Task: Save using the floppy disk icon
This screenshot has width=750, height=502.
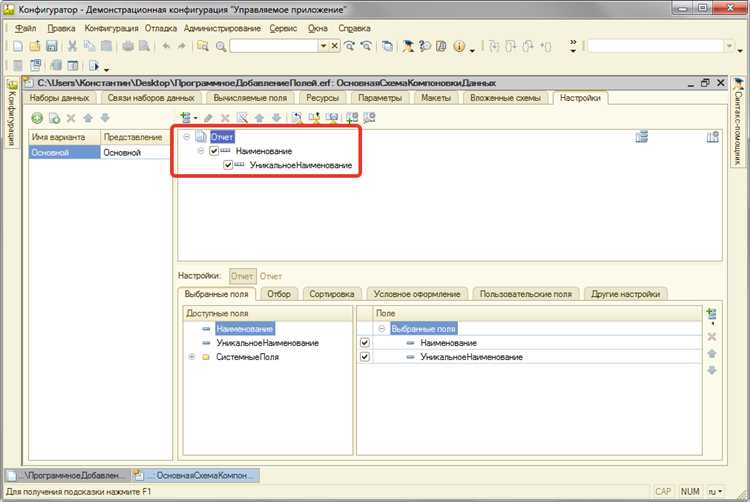Action: [51, 46]
